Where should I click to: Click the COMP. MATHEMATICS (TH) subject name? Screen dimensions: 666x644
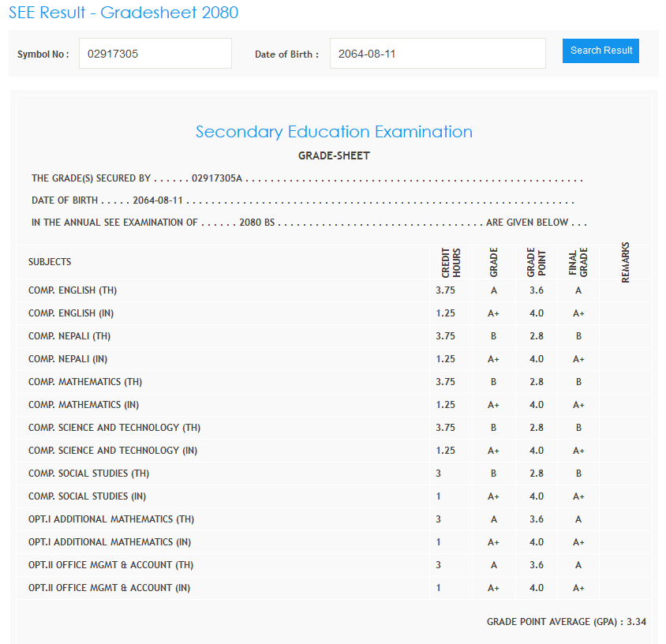click(x=85, y=382)
